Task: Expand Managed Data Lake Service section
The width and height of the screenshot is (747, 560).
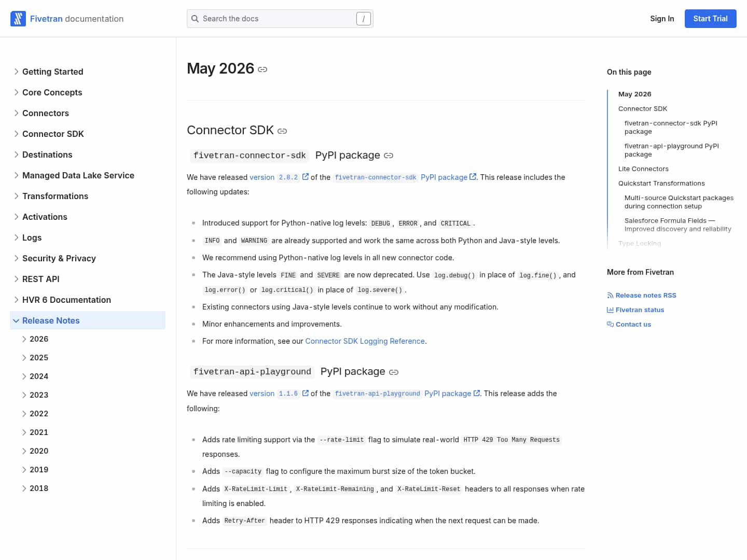Action: point(16,175)
